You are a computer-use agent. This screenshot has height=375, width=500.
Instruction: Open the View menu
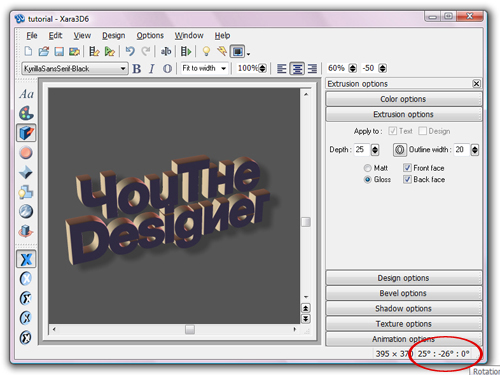[x=82, y=35]
